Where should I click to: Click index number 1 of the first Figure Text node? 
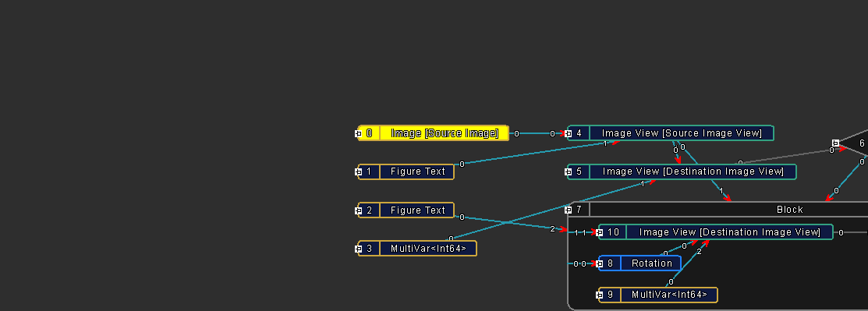(369, 171)
